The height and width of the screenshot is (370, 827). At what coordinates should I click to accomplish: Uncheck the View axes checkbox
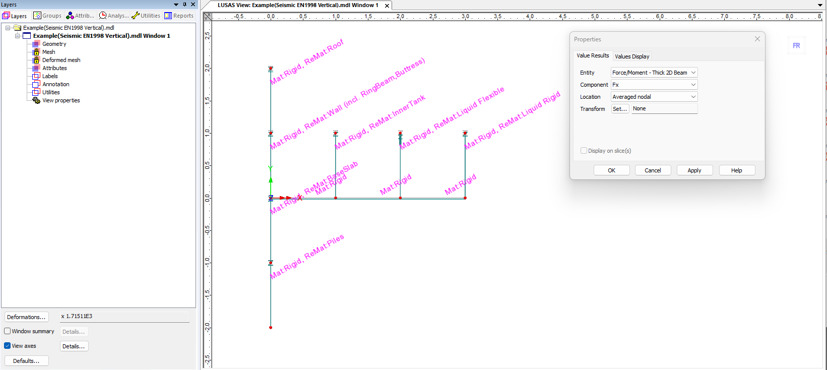[x=7, y=346]
